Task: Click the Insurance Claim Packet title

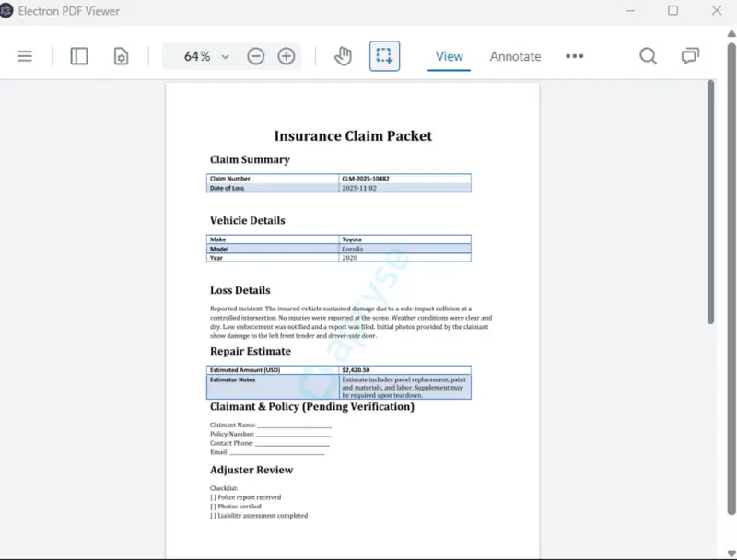Action: tap(353, 135)
